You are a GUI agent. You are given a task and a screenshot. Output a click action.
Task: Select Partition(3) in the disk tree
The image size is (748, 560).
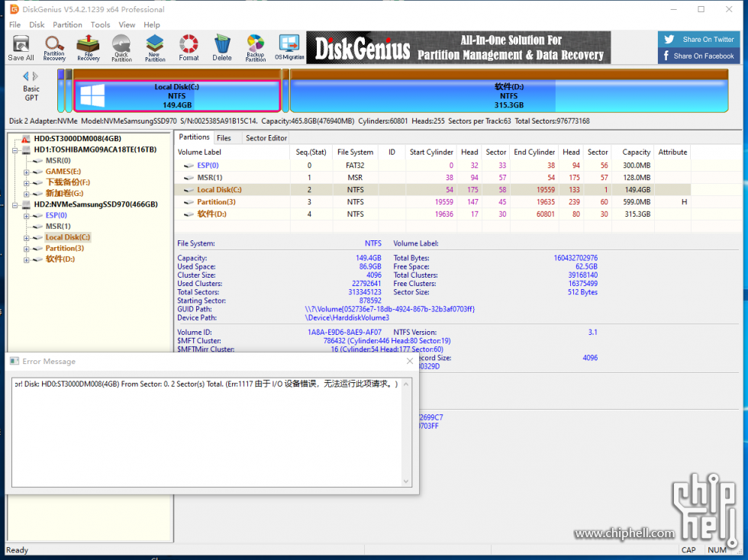click(x=64, y=248)
